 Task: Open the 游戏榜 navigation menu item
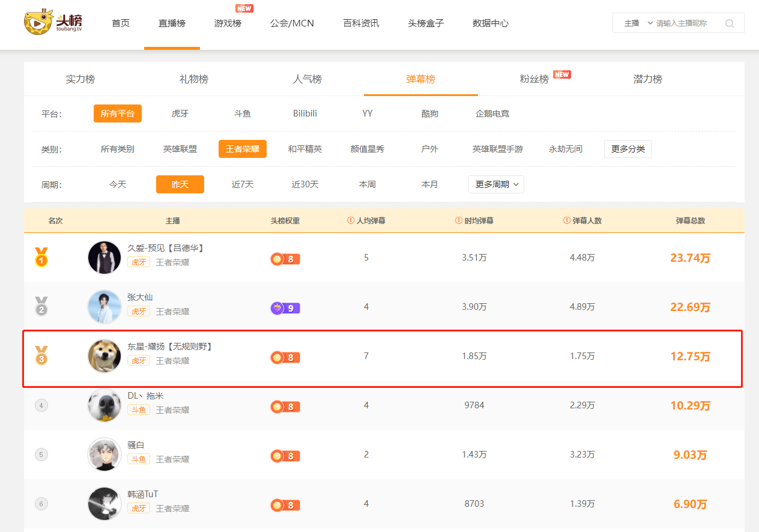[228, 23]
